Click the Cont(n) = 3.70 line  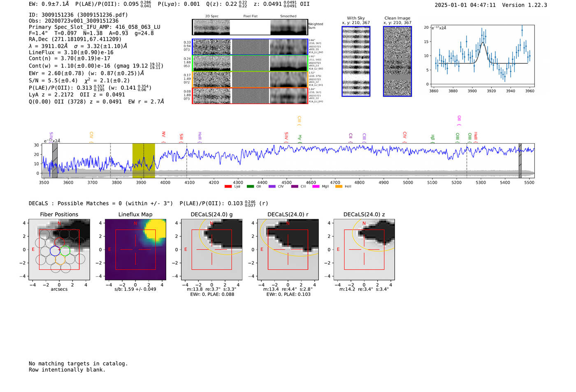click(70, 58)
